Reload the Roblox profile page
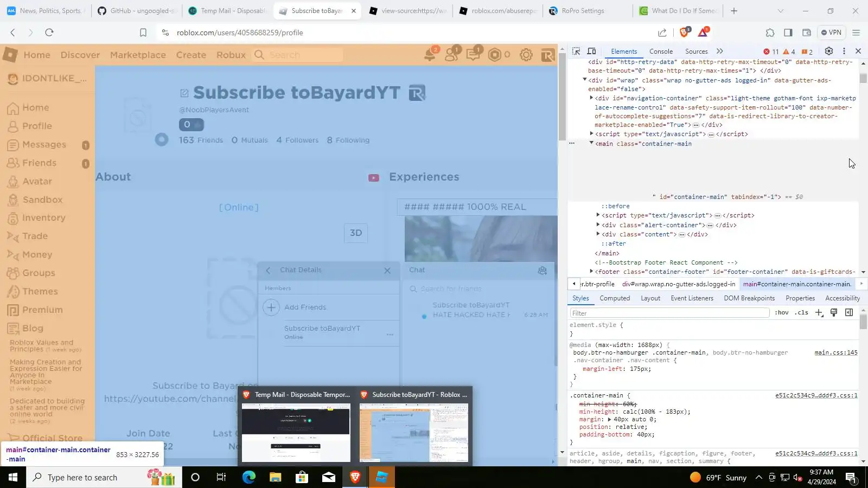The width and height of the screenshot is (868, 488). click(x=49, y=33)
